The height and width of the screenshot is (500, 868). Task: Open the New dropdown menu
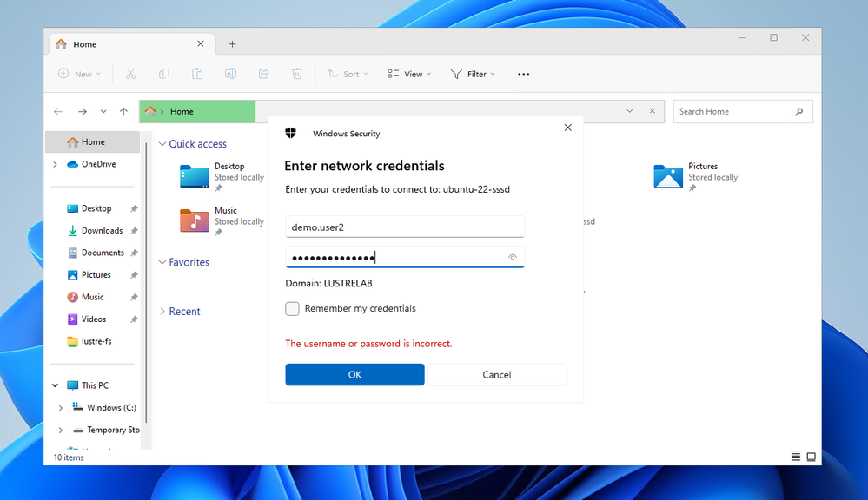(x=80, y=74)
